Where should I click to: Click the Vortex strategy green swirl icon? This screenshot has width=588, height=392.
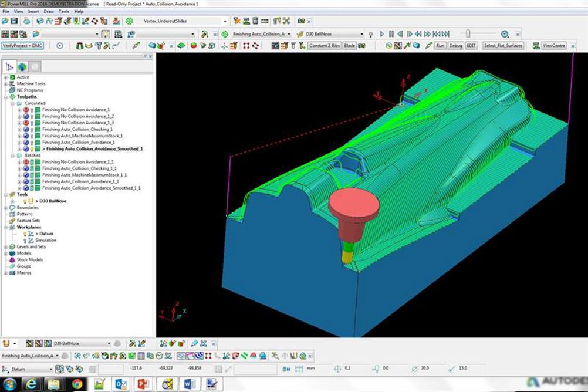[129, 21]
